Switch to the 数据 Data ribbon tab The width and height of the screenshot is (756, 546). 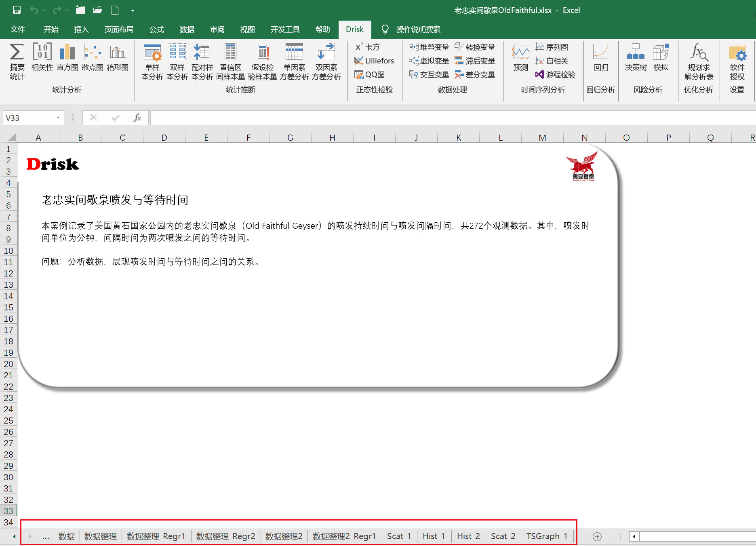tap(187, 29)
